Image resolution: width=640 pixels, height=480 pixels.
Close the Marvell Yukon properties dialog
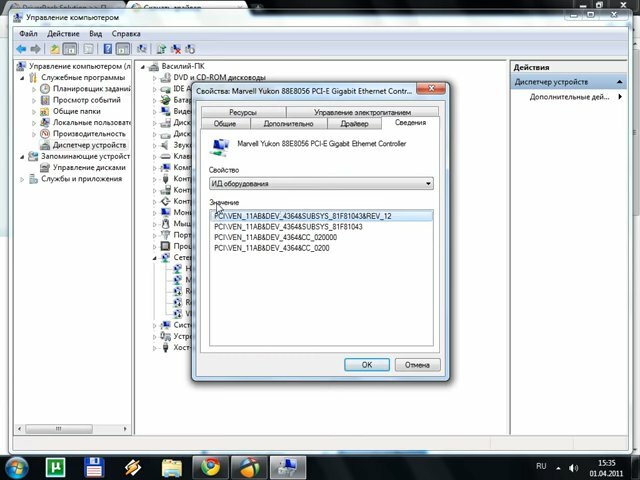coord(431,88)
